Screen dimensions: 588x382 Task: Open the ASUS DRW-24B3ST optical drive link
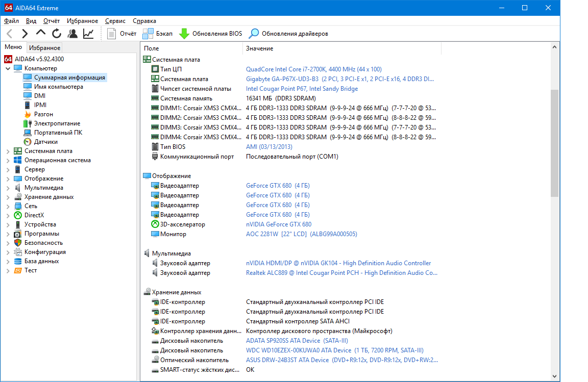pyautogui.click(x=342, y=360)
